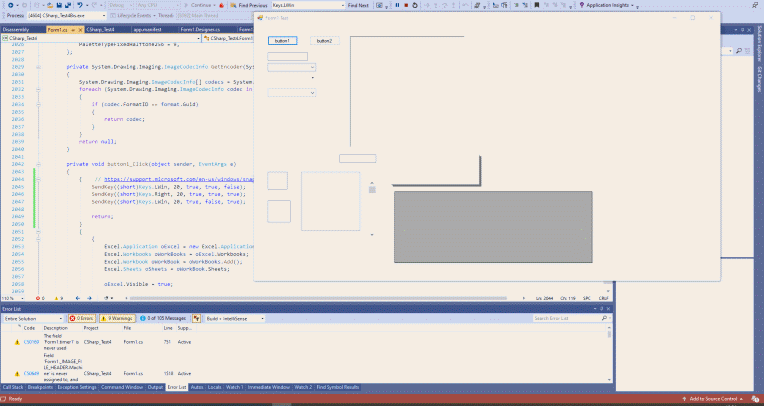Click the Find Next button
The height and width of the screenshot is (406, 764).
[358, 5]
